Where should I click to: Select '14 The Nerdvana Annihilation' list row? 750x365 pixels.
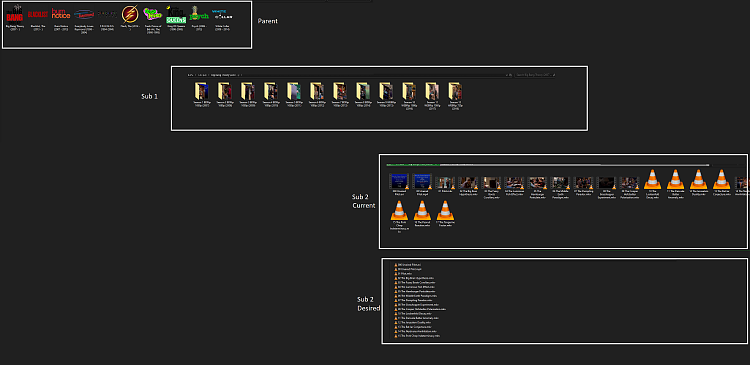[415, 332]
